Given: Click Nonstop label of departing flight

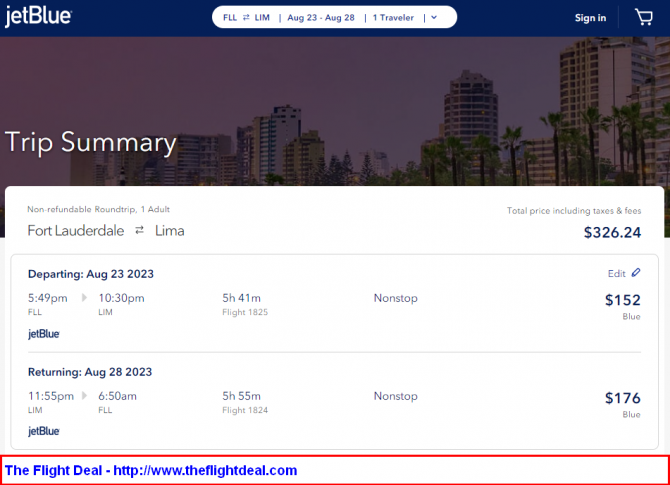Looking at the screenshot, I should pos(396,298).
